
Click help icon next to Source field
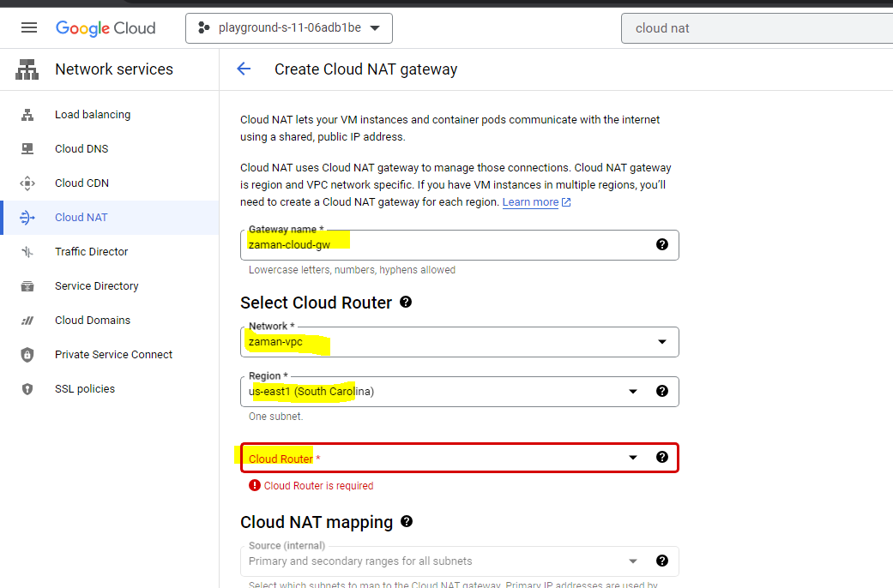click(x=661, y=561)
